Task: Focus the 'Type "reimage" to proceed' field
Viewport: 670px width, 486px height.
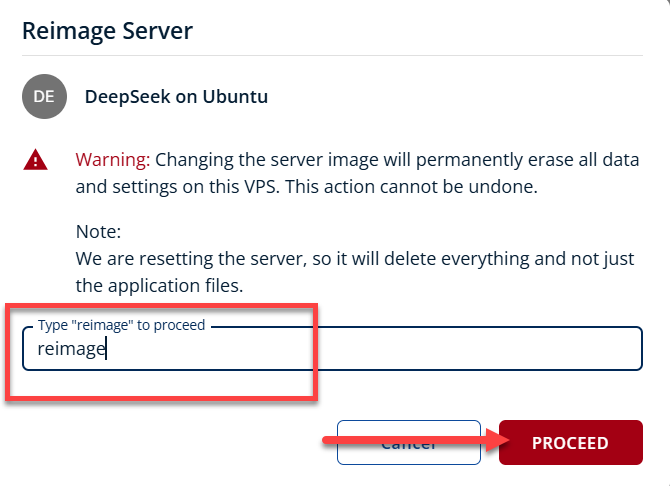Action: pyautogui.click(x=332, y=348)
